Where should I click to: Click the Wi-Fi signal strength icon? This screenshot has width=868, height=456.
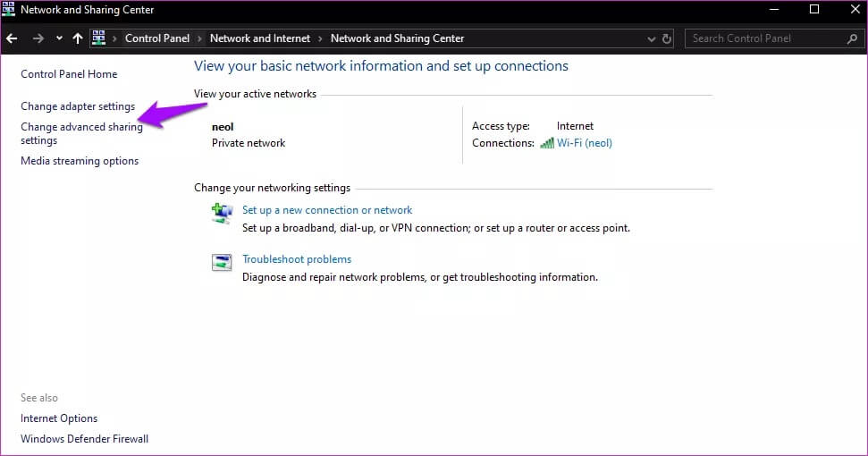[x=547, y=143]
